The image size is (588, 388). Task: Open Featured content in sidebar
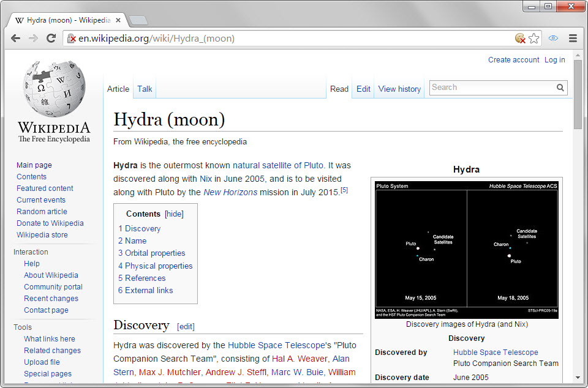[x=45, y=188]
